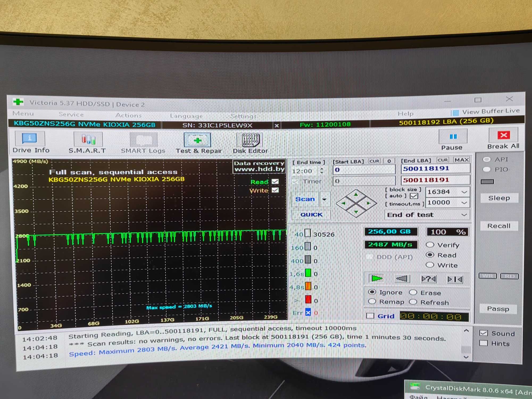Click the Break All red X icon

(x=503, y=135)
